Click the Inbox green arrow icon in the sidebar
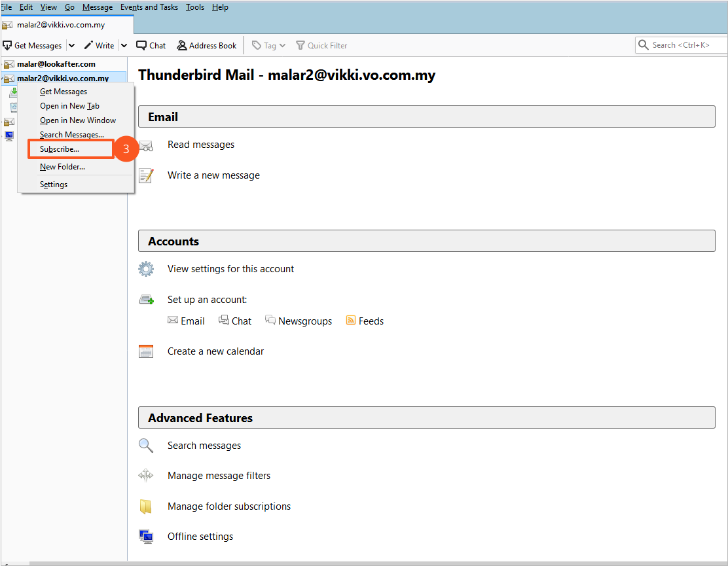Image resolution: width=728 pixels, height=566 pixels. (14, 94)
